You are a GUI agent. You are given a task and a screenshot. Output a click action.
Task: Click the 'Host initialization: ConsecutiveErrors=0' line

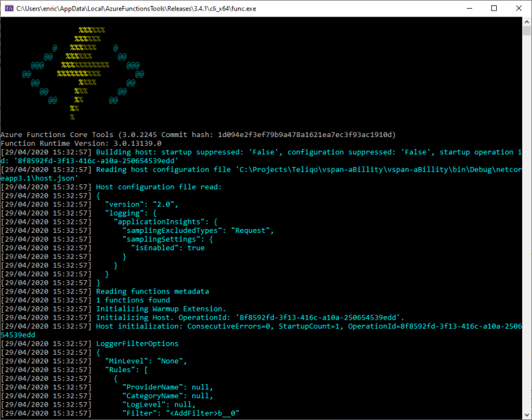[261, 326]
